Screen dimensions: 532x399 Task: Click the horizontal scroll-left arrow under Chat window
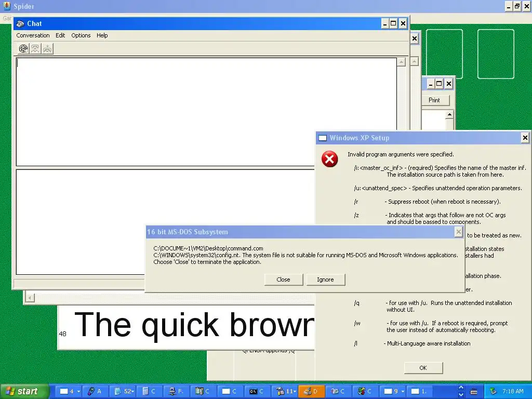click(x=30, y=298)
